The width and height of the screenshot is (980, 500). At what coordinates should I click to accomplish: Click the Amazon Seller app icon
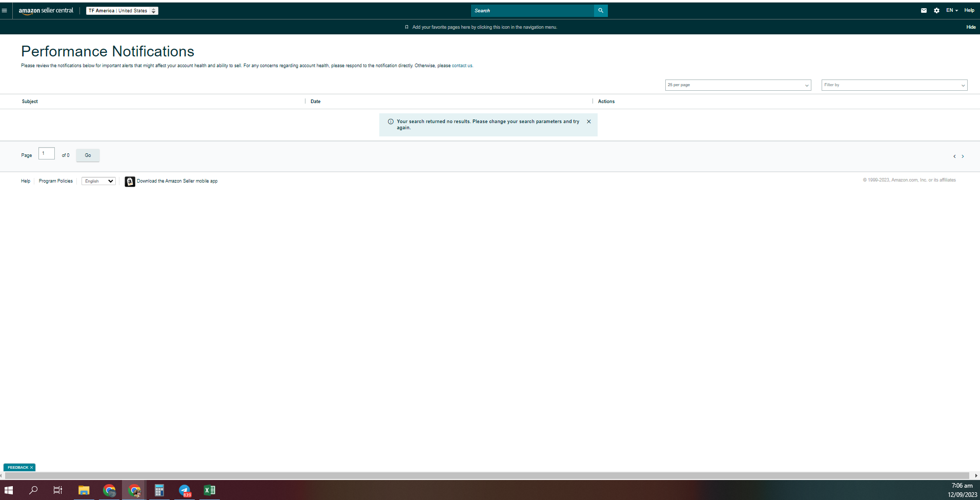tap(130, 182)
